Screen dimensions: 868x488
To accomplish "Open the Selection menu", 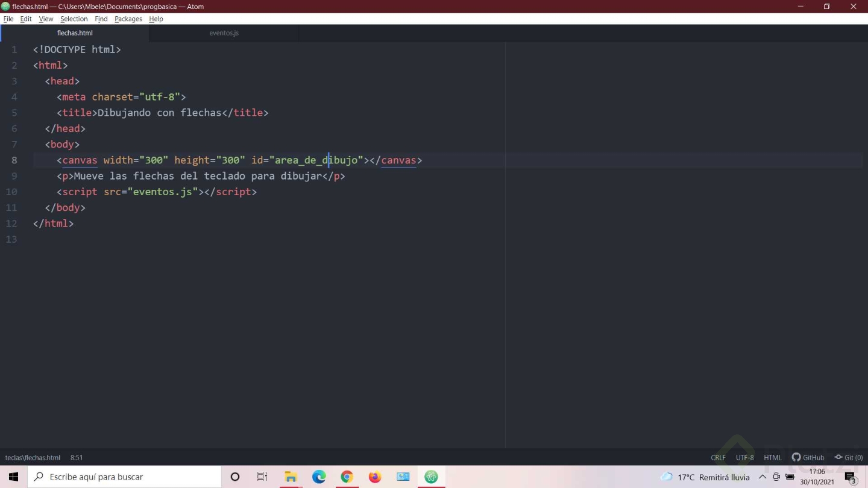I will [74, 19].
